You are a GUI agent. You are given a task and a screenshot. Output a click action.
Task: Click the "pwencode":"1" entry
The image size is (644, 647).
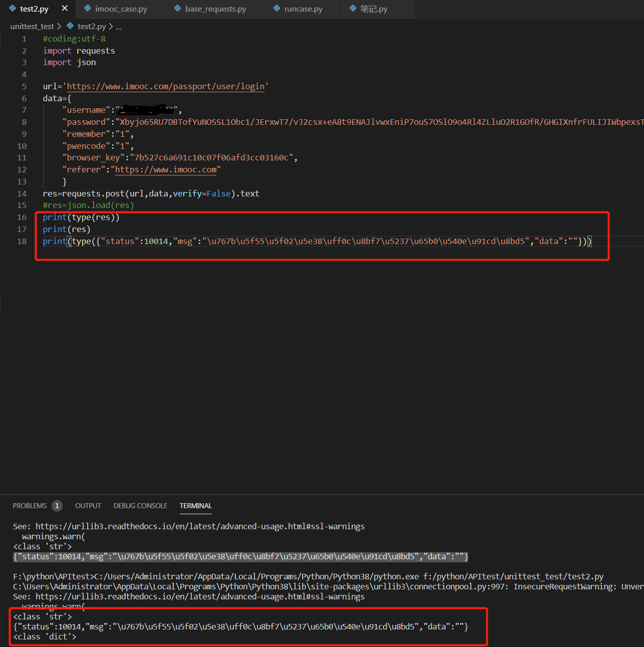98,146
